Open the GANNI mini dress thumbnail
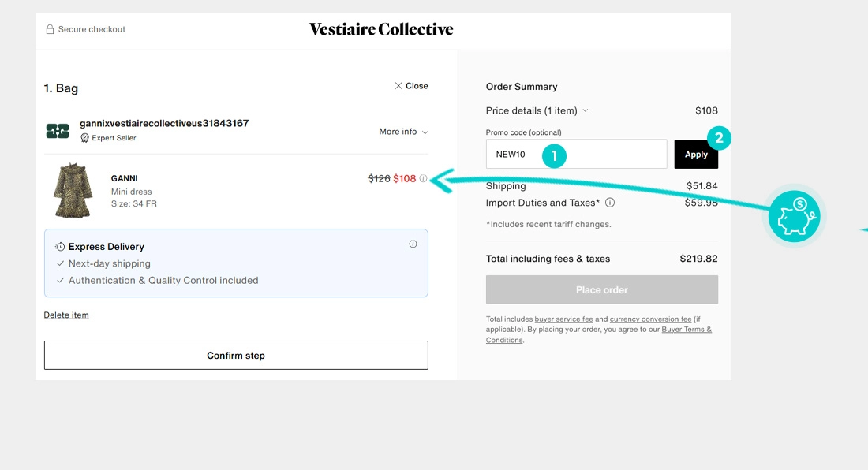This screenshot has width=868, height=470. (73, 190)
